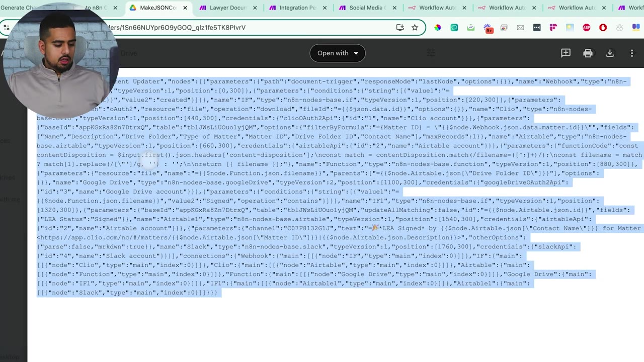
Task: Open the green envelope checkmark extension
Action: pyautogui.click(x=471, y=28)
